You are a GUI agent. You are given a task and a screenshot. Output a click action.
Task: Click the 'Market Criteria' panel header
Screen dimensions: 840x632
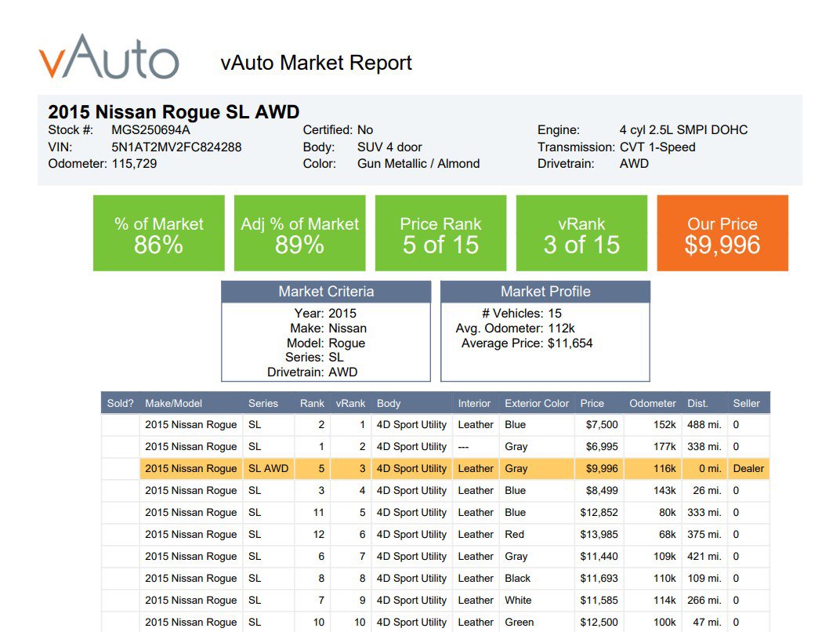326,292
